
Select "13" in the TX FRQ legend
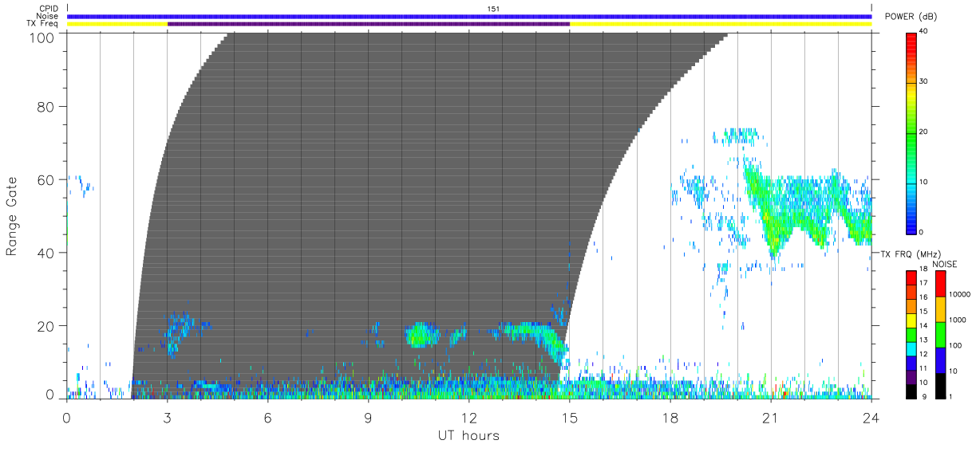click(923, 340)
